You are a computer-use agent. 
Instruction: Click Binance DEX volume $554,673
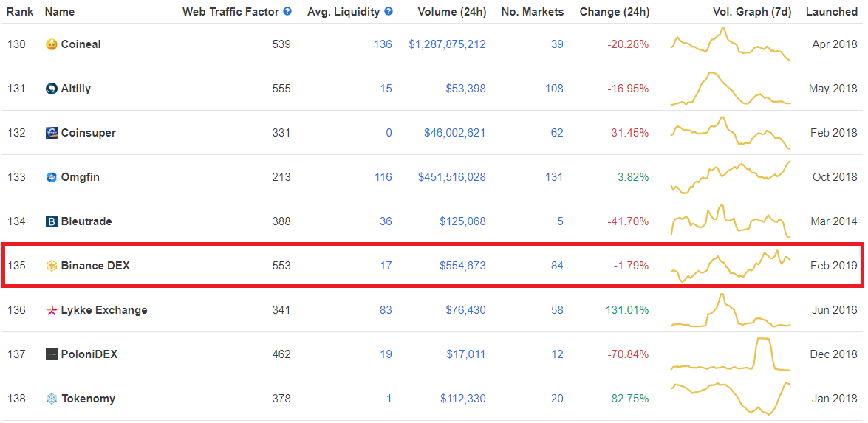point(462,266)
